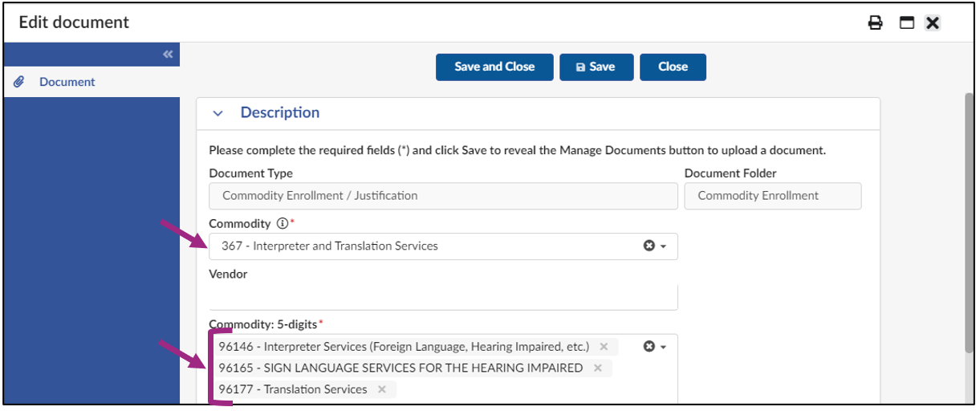
Task: Open the Document tab in sidebar
Action: (91, 82)
